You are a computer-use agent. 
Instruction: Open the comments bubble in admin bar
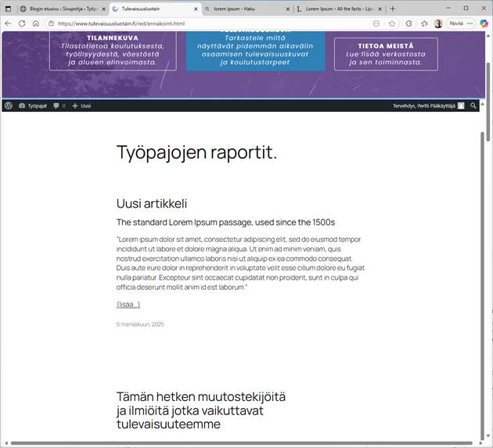point(59,105)
